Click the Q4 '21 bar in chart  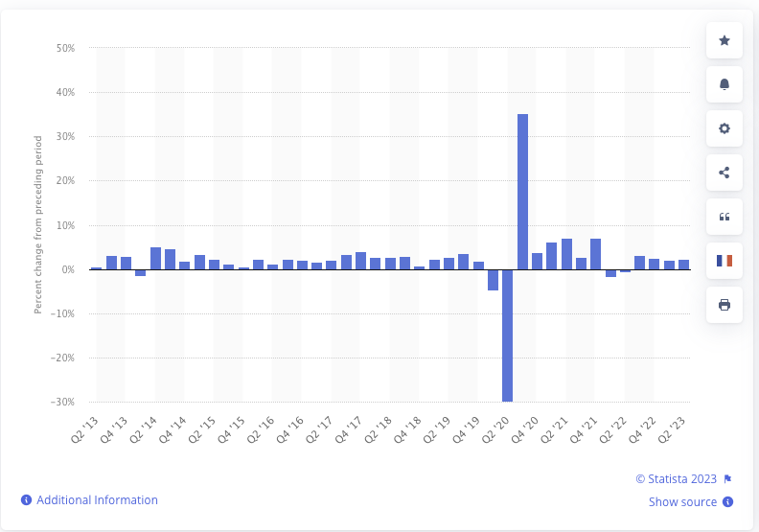pyautogui.click(x=595, y=254)
